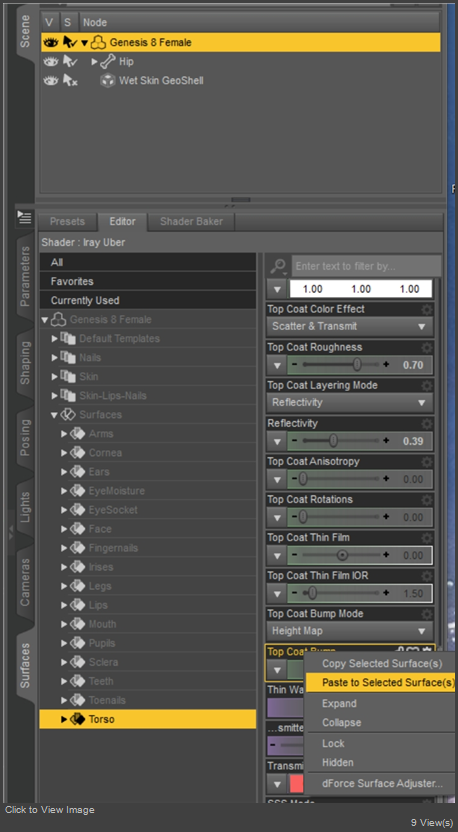Image resolution: width=458 pixels, height=832 pixels.
Task: Hide Genesis 8 Female via eye icon
Action: (x=51, y=42)
